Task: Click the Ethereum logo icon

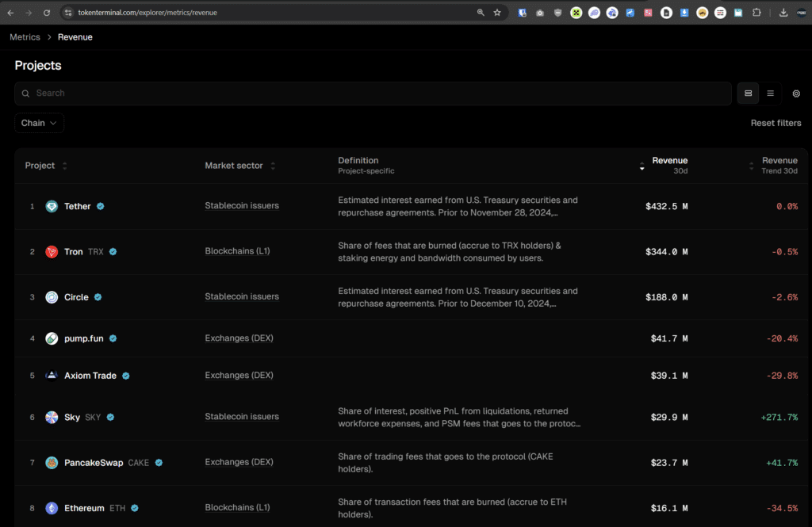Action: (52, 508)
